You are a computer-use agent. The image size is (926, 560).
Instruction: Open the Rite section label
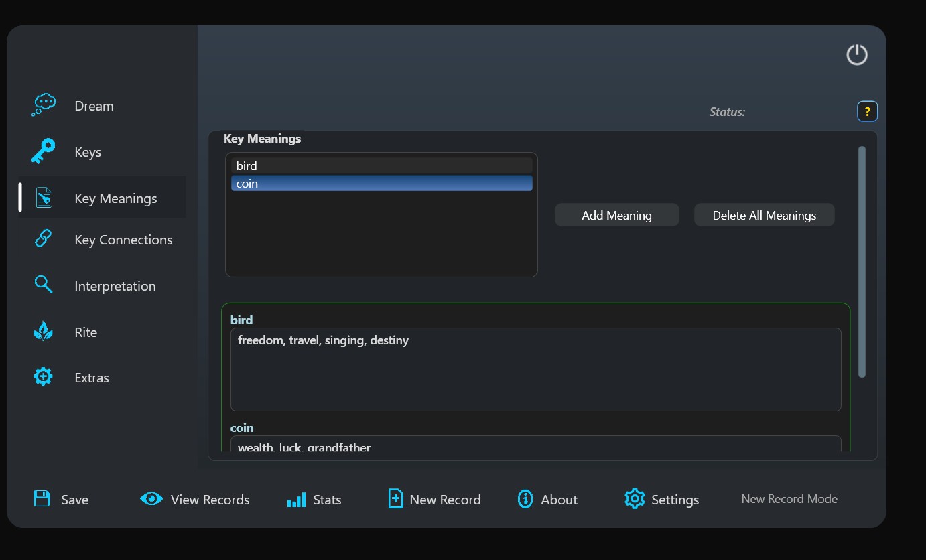(86, 332)
